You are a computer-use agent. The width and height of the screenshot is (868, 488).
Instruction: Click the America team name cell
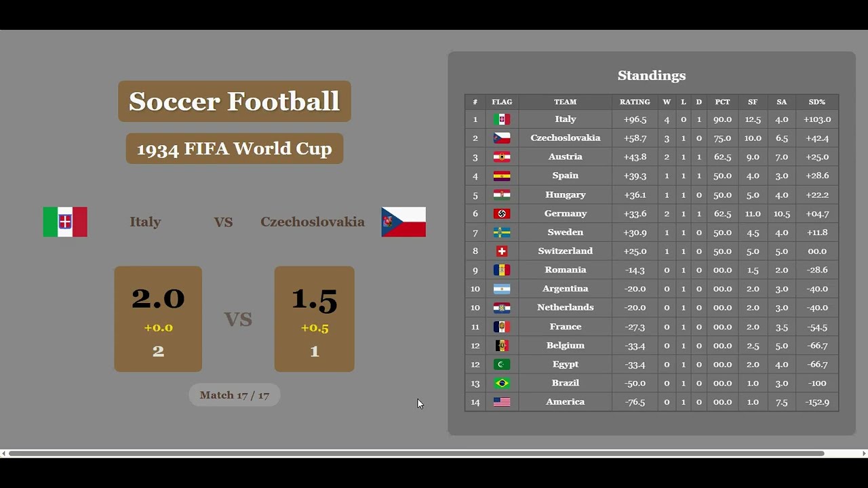point(565,402)
